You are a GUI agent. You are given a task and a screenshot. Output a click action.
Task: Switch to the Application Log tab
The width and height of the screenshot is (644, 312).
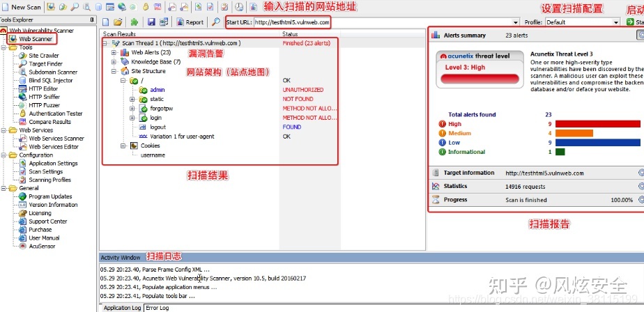122,308
